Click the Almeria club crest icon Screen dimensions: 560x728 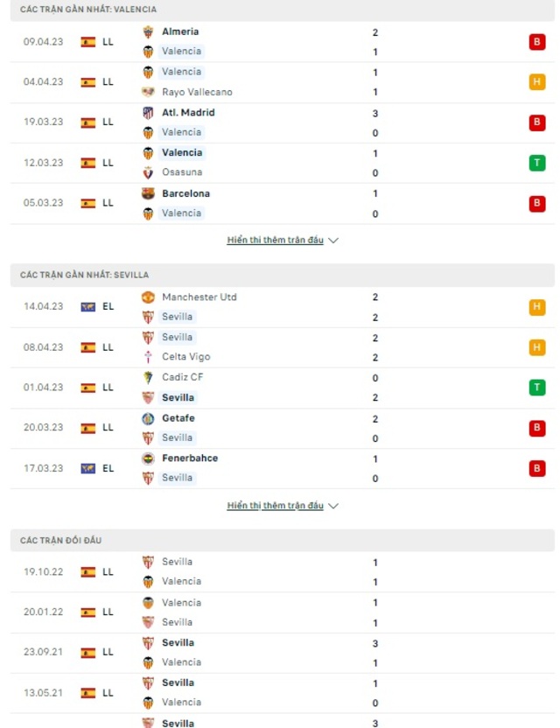pos(148,32)
